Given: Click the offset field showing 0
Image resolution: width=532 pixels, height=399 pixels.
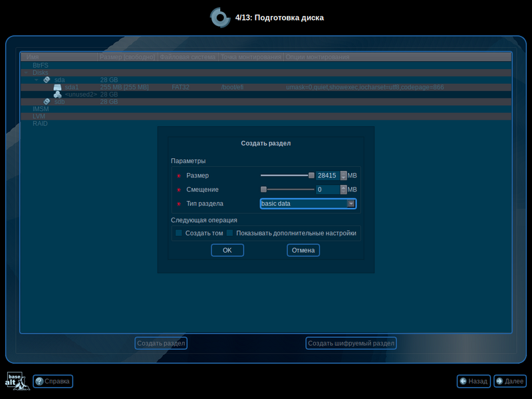Looking at the screenshot, I should [328, 190].
